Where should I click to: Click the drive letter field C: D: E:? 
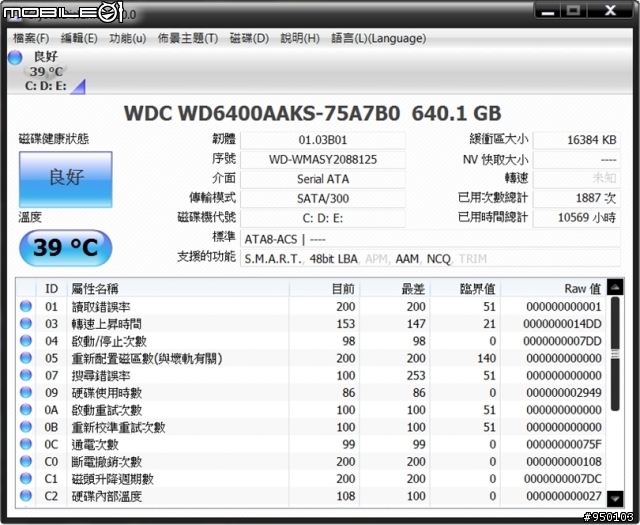coord(323,218)
